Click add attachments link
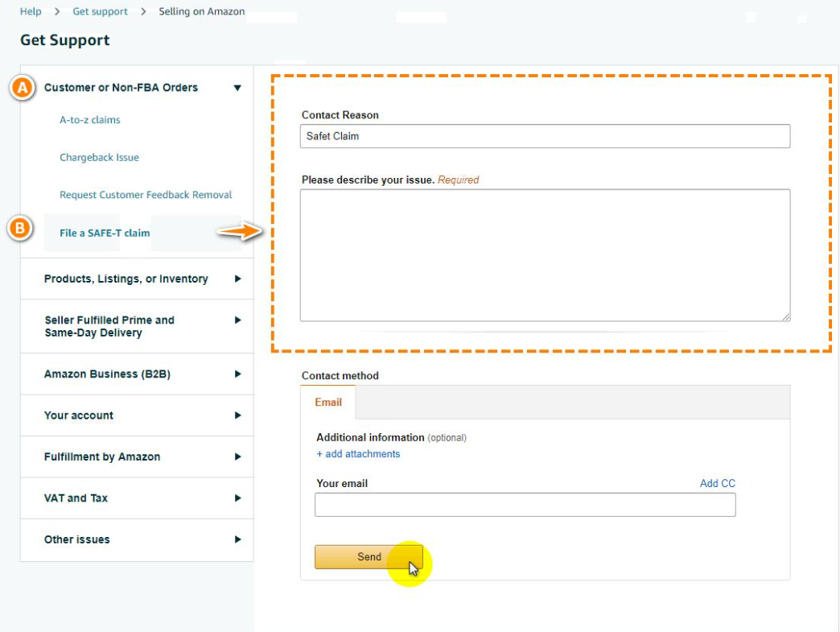The image size is (840, 632). click(358, 454)
